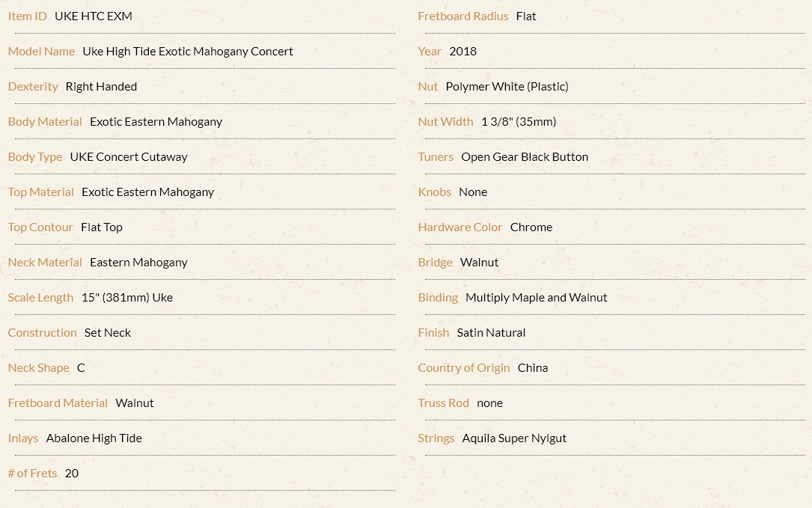This screenshot has width=812, height=508.
Task: Click the "Construction" label
Action: coord(43,333)
